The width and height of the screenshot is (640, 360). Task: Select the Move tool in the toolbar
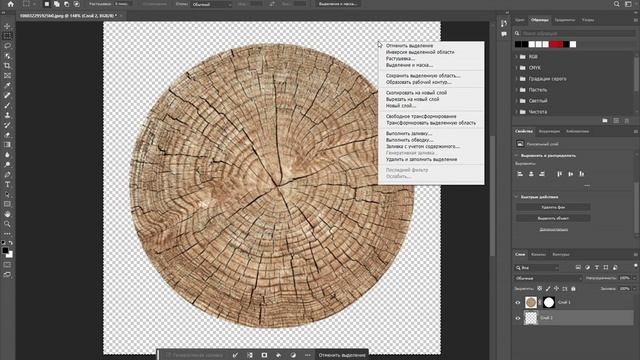pos(7,26)
